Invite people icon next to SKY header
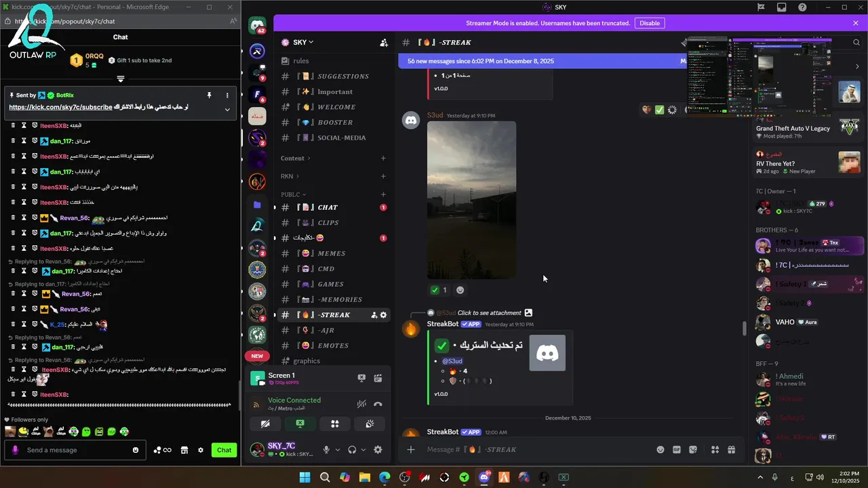Screen dimensions: 868x488 [384, 42]
